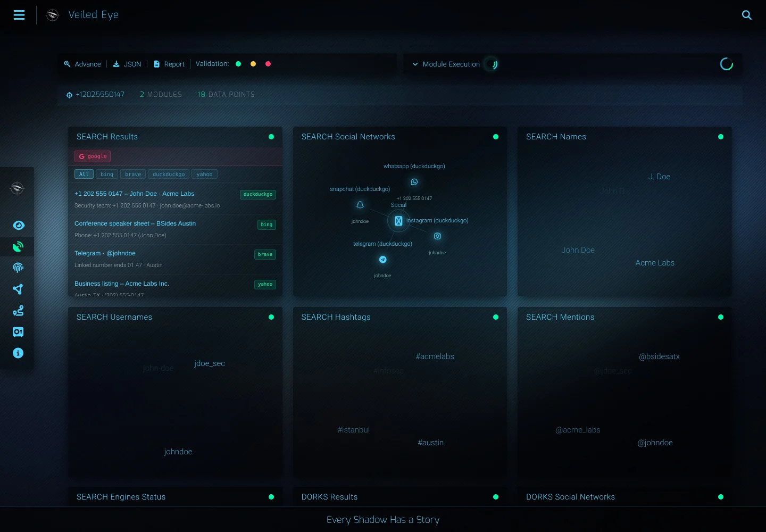Download results as JSON

[127, 64]
